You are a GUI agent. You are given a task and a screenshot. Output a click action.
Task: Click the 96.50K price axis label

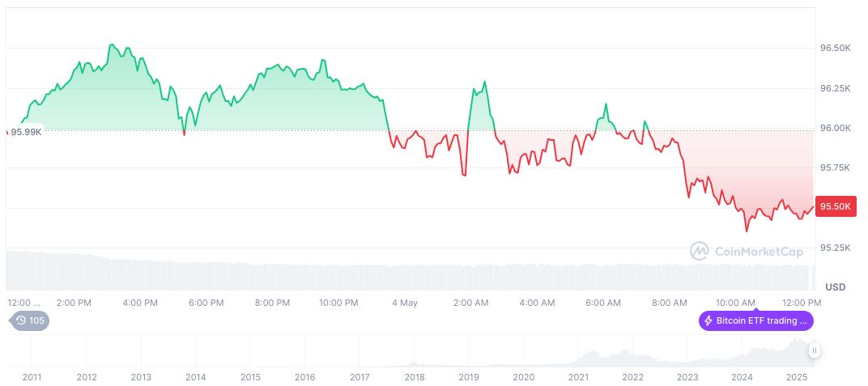[x=835, y=49]
